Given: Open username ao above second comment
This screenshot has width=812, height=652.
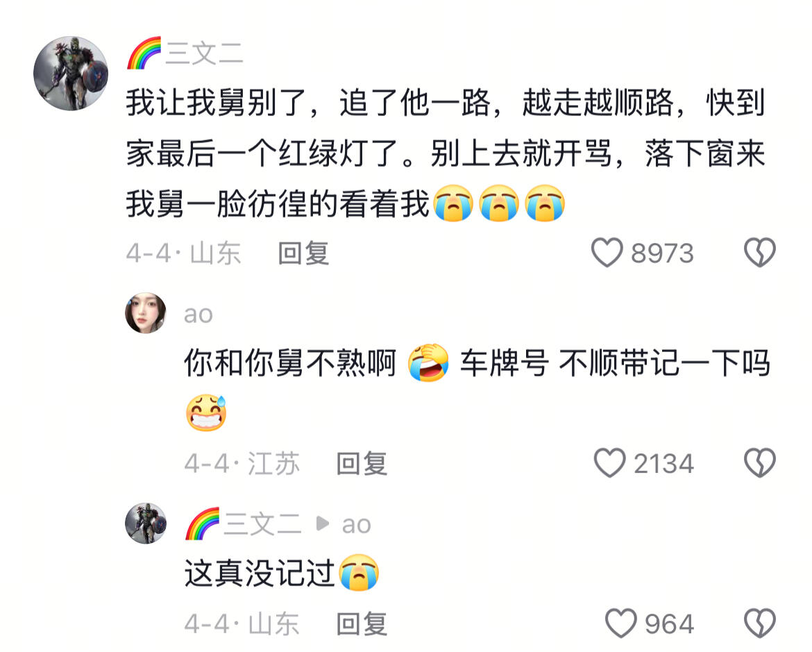Looking at the screenshot, I should point(198,315).
